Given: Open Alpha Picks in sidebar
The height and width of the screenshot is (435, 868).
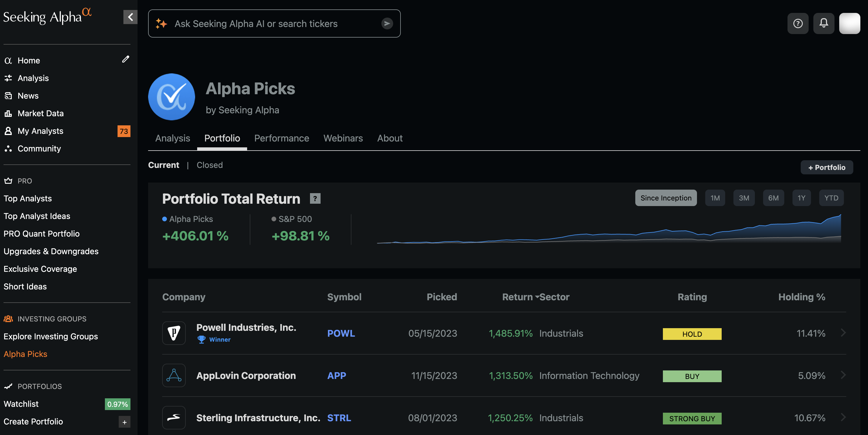Looking at the screenshot, I should 25,354.
